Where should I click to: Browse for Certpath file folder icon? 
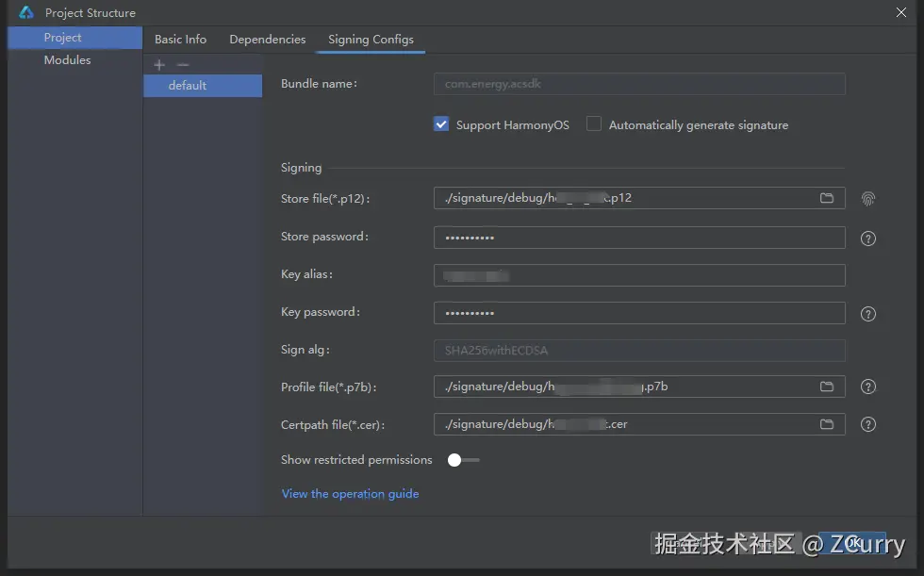pos(827,424)
